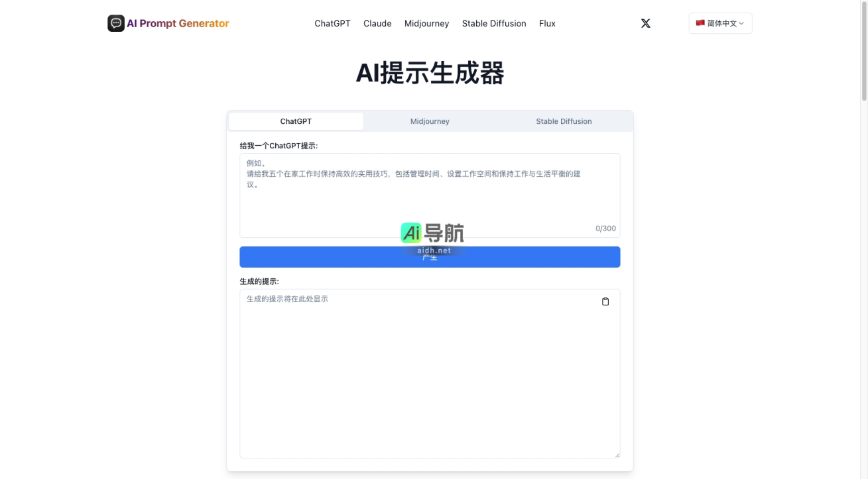Click the speech bubble inside the site logo
868x479 pixels.
point(116,23)
